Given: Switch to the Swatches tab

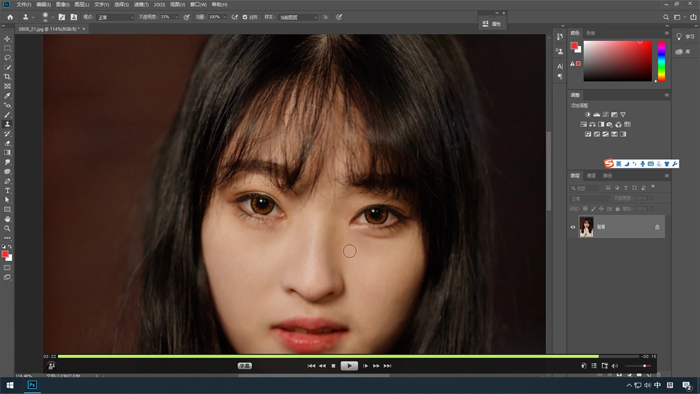Looking at the screenshot, I should point(591,33).
